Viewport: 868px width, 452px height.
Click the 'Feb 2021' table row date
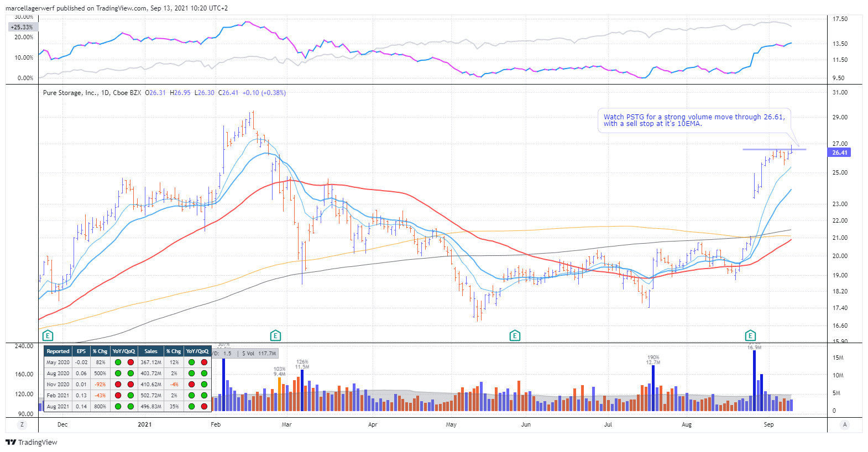coord(58,396)
